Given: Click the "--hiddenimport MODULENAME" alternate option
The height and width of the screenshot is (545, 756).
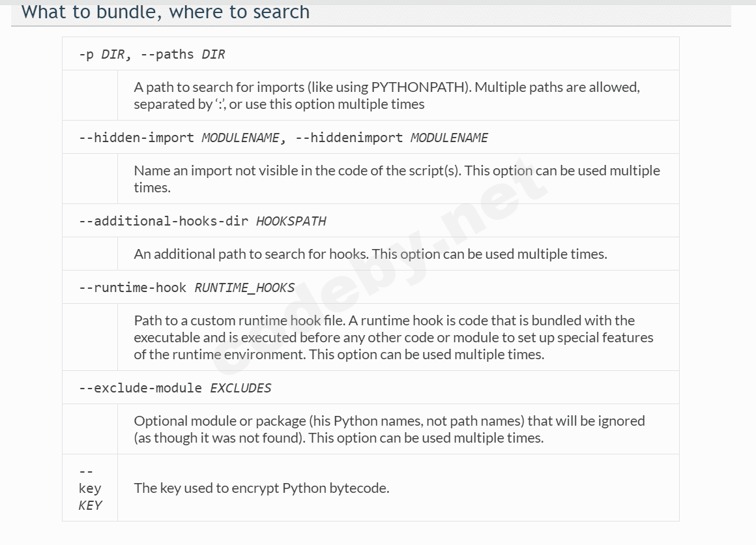Looking at the screenshot, I should 392,138.
